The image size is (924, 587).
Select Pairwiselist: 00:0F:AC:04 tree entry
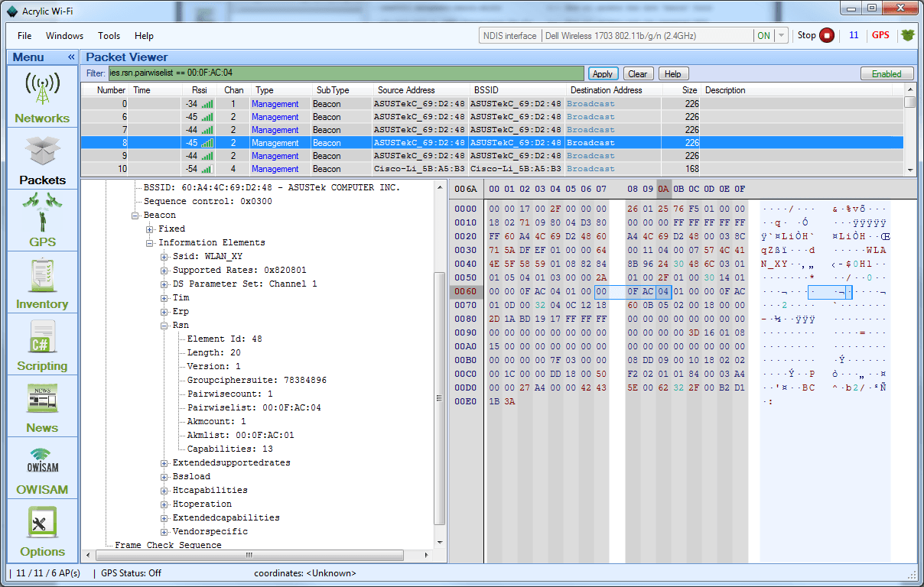tap(254, 408)
